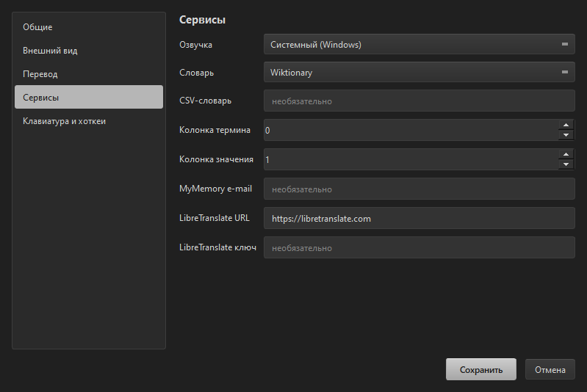Click the Словарь dropdown indicator icon
Screen dimensions: 587x392
[565, 72]
